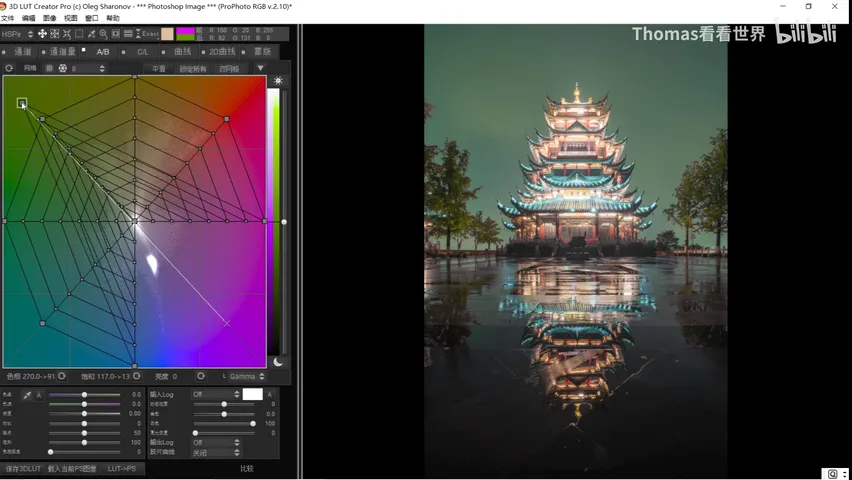
Task: Toggle the C/L panel checkbox
Action: point(124,52)
